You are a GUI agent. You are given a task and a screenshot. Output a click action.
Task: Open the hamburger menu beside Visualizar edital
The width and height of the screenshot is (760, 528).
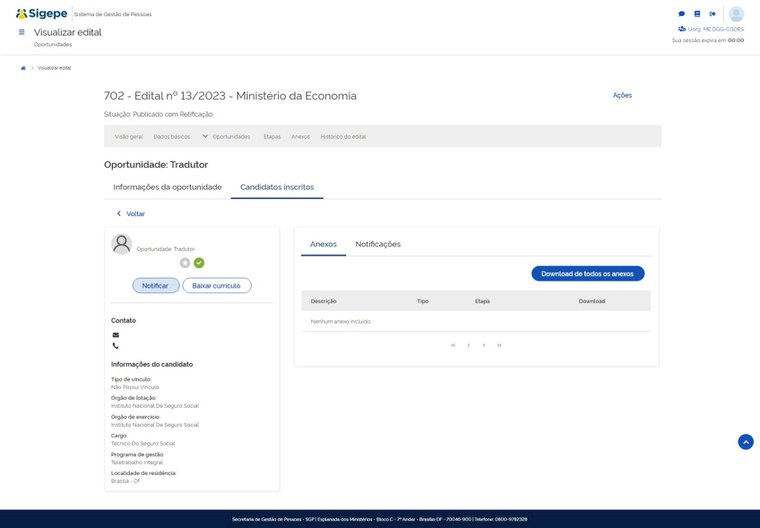pyautogui.click(x=21, y=33)
